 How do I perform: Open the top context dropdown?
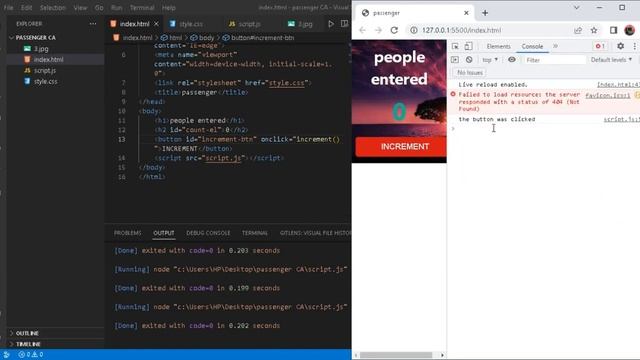pyautogui.click(x=490, y=60)
